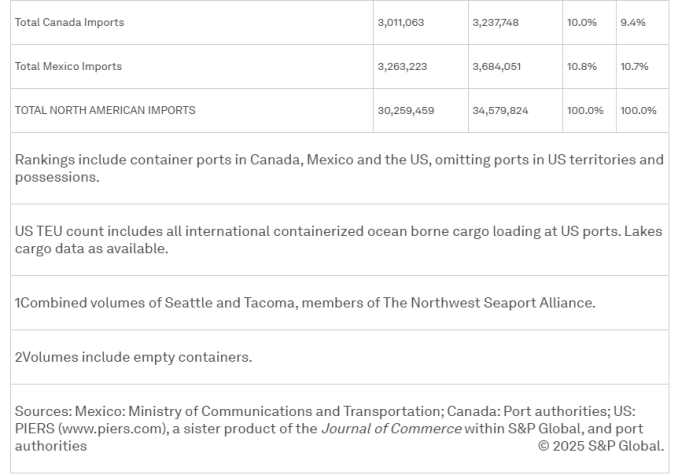Click the 10.0% Canada share cell
This screenshot has height=475, width=678.
point(582,22)
